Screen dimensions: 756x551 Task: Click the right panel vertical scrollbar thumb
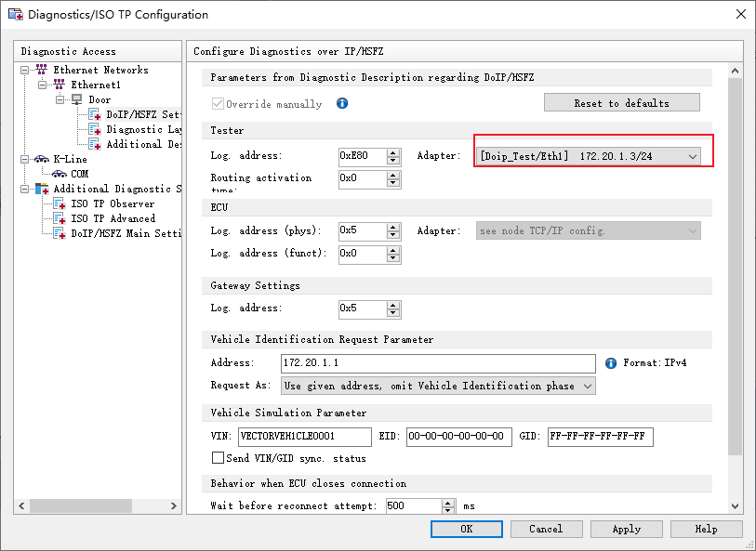[x=735, y=267]
